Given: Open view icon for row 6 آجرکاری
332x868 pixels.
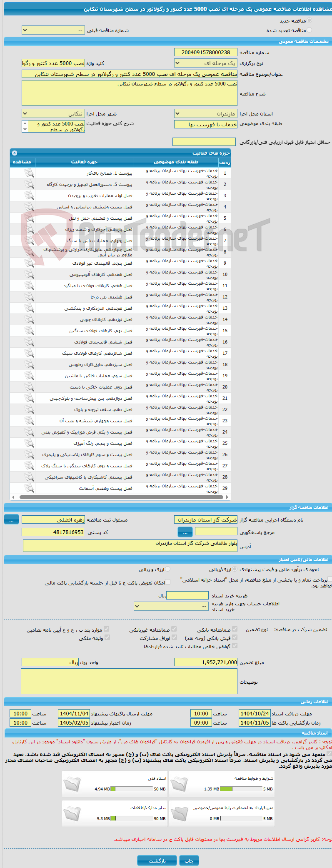Looking at the screenshot, I should [x=29, y=229].
